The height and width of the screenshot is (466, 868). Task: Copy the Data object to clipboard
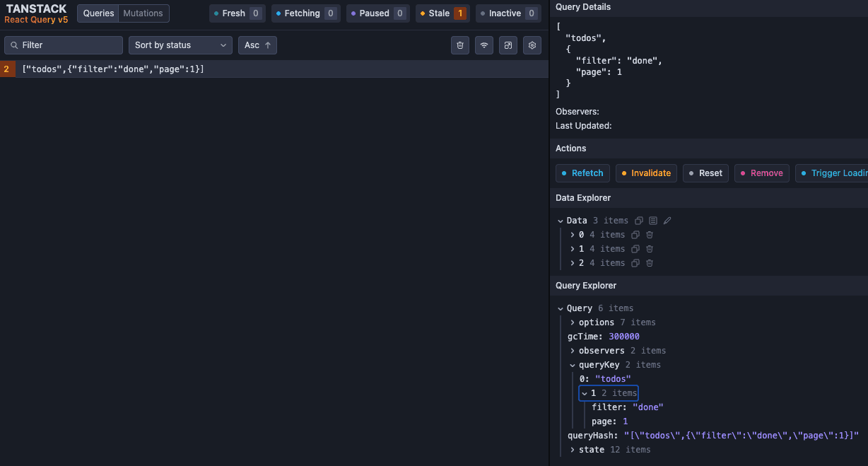pyautogui.click(x=639, y=221)
